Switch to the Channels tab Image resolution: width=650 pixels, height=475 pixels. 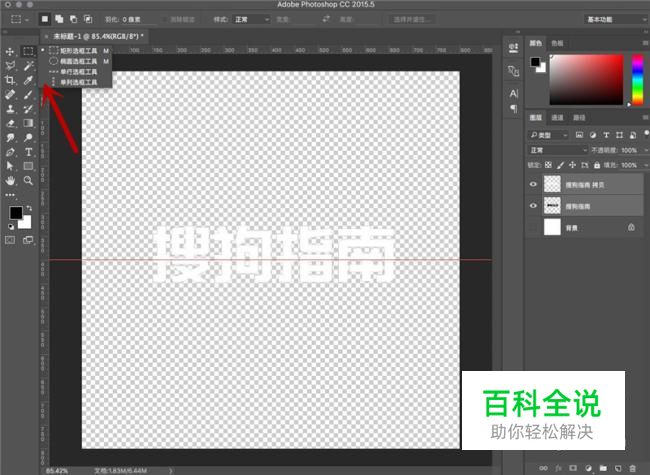pos(557,117)
